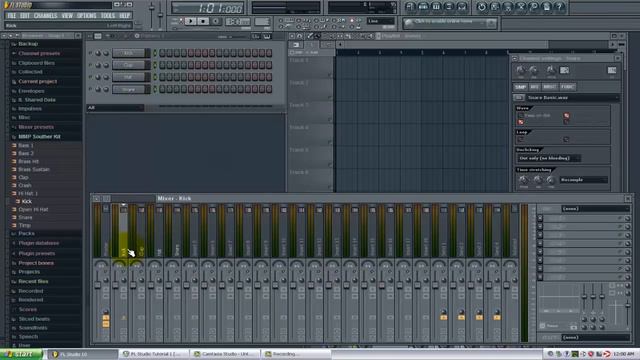Expand the Packs folder in browser
The height and width of the screenshot is (360, 640).
[x=26, y=233]
